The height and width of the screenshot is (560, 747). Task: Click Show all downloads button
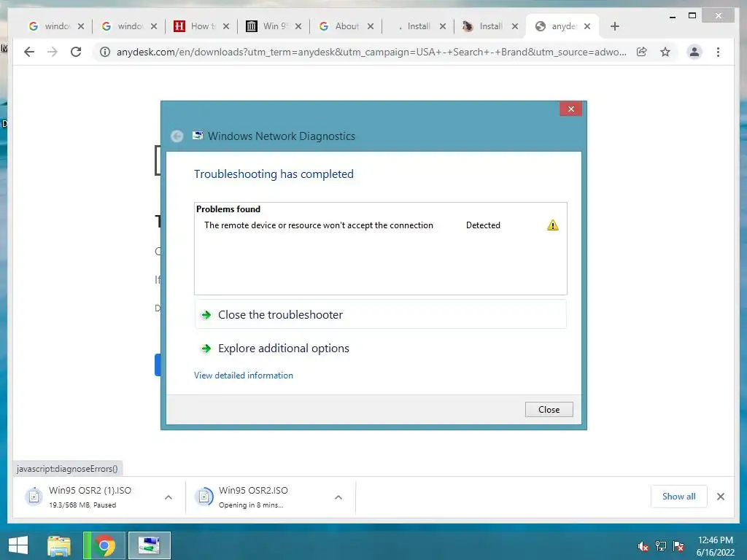tap(679, 496)
